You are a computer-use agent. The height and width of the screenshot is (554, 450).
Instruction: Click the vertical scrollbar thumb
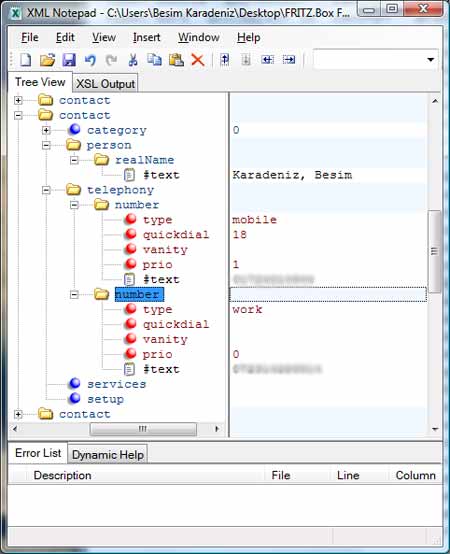[x=434, y=252]
